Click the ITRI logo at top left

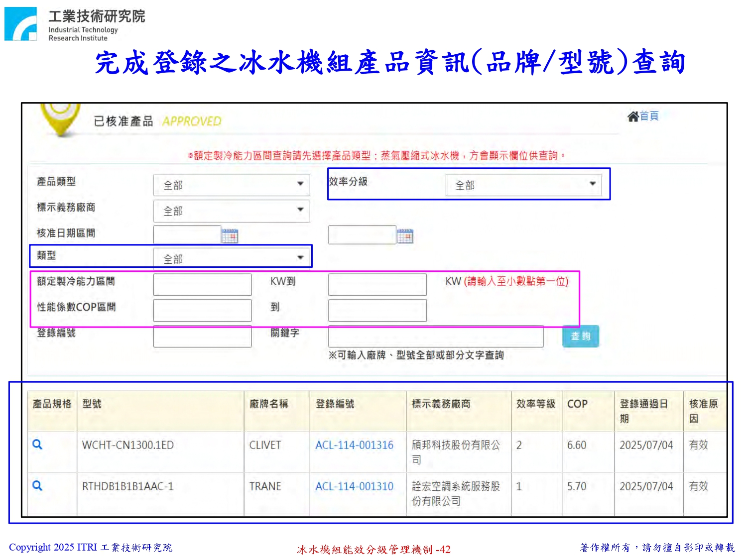click(x=20, y=24)
